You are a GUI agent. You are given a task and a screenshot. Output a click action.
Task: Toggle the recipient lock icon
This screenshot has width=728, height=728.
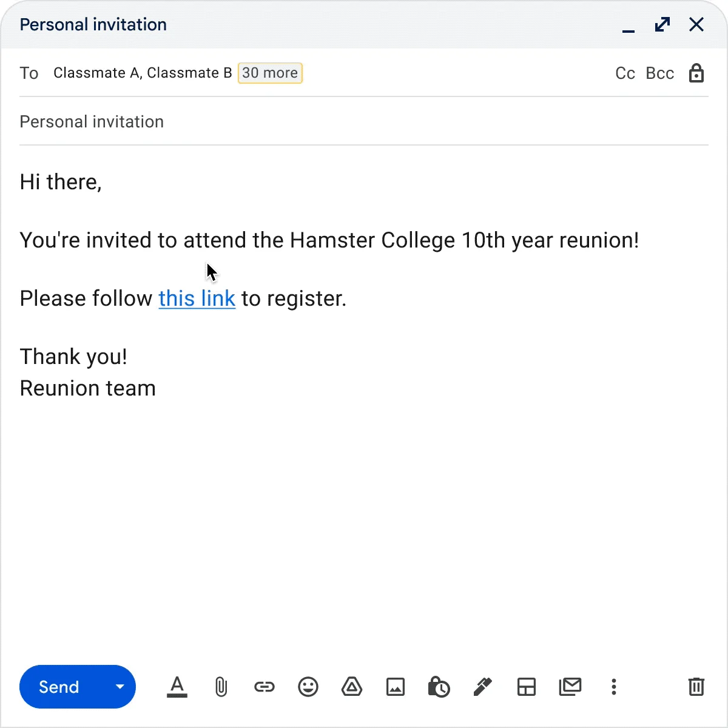click(696, 73)
